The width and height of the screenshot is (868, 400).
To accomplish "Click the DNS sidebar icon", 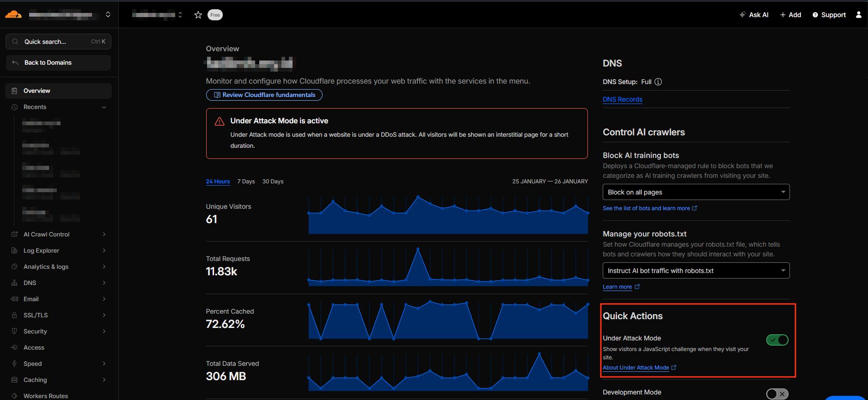I will point(14,283).
